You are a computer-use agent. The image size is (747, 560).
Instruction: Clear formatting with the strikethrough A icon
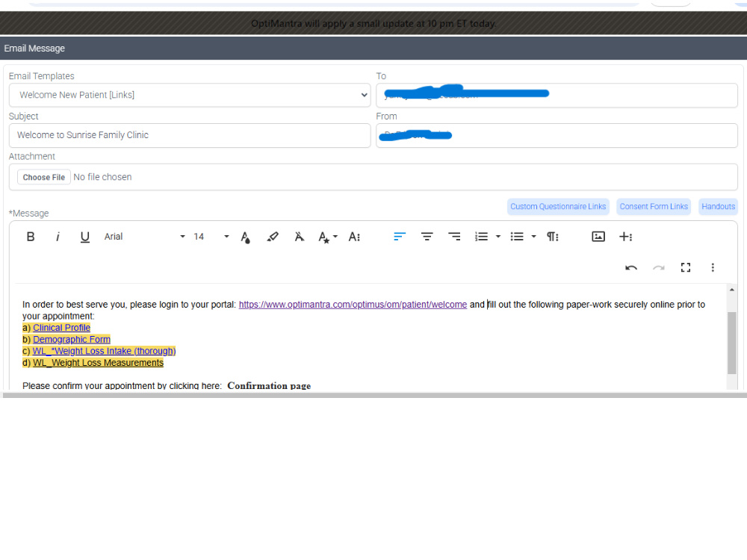(x=300, y=237)
